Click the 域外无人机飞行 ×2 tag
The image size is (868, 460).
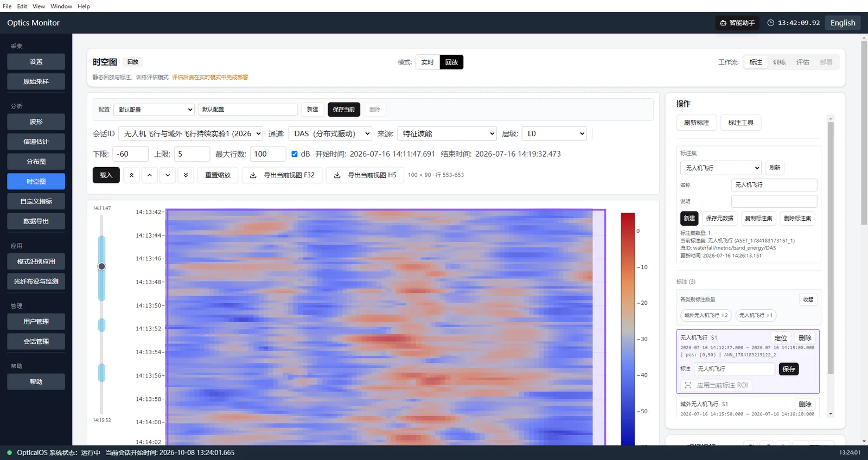coord(706,315)
